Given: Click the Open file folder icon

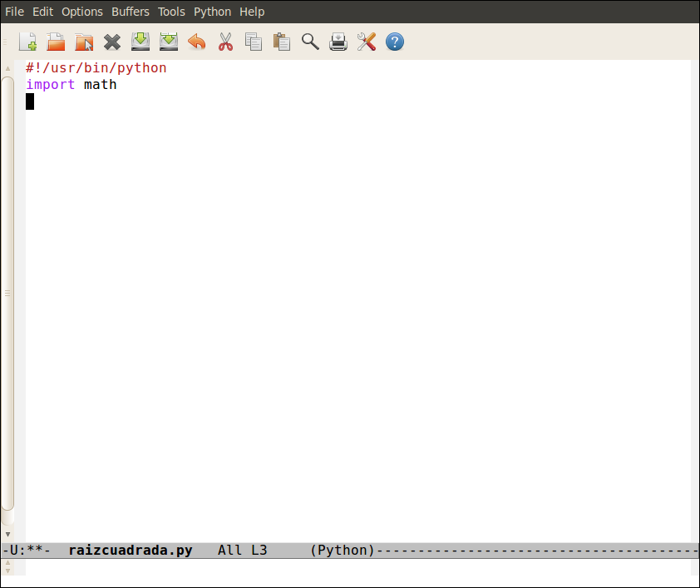Looking at the screenshot, I should coord(56,42).
